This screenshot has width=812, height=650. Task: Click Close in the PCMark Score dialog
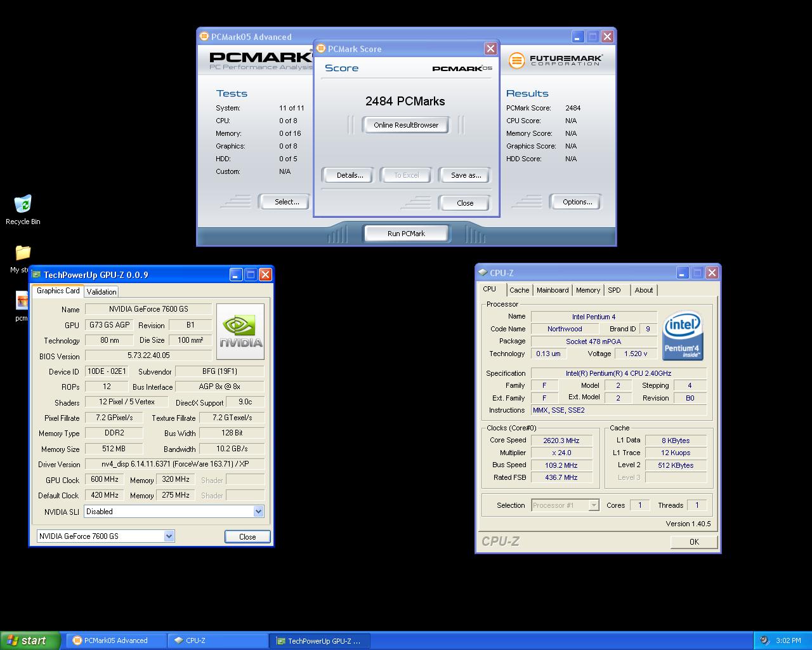(465, 203)
